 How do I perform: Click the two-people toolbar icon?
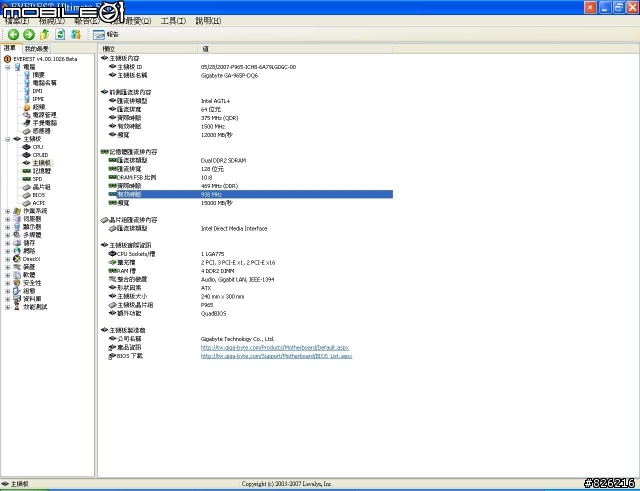76,35
